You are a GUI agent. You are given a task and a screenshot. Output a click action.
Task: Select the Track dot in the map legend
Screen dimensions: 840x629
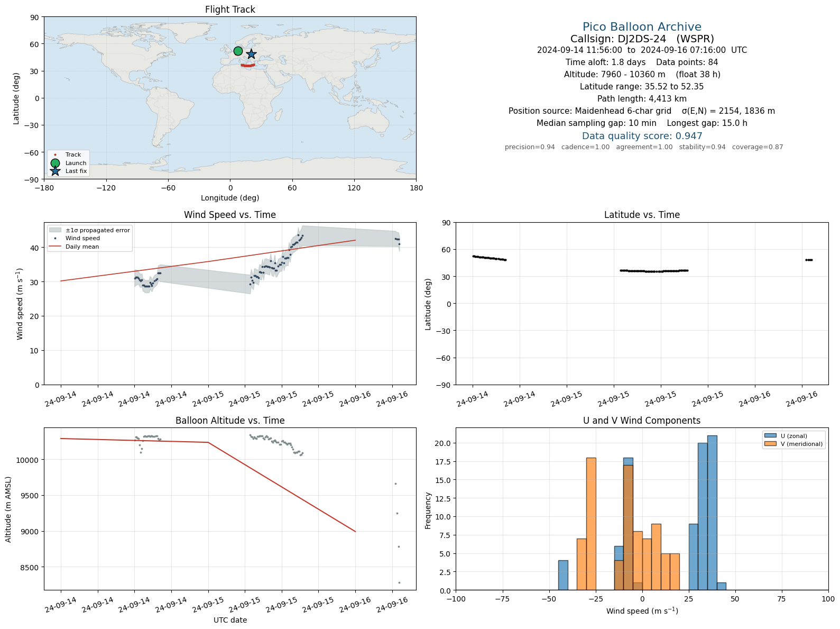tap(55, 155)
